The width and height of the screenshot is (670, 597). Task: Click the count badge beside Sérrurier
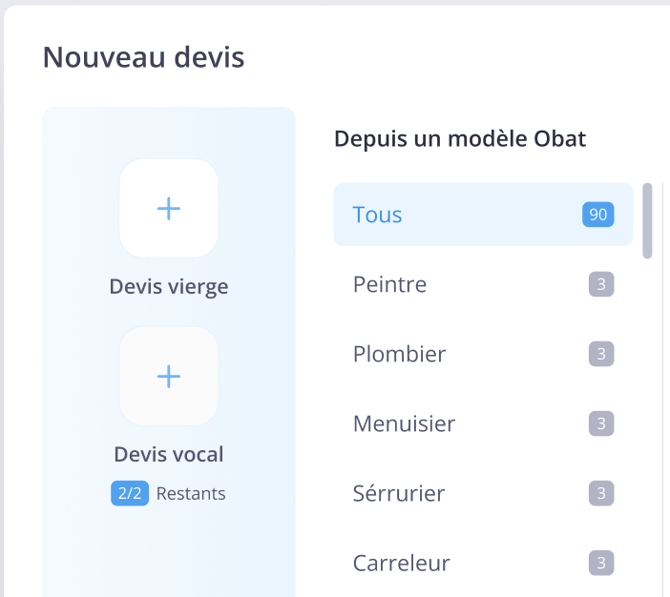pos(601,493)
